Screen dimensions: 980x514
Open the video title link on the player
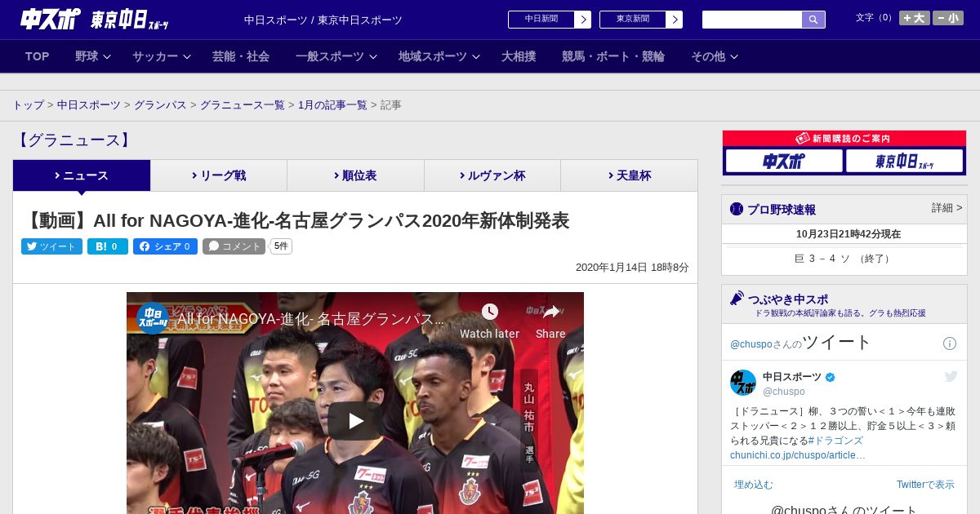tap(310, 319)
